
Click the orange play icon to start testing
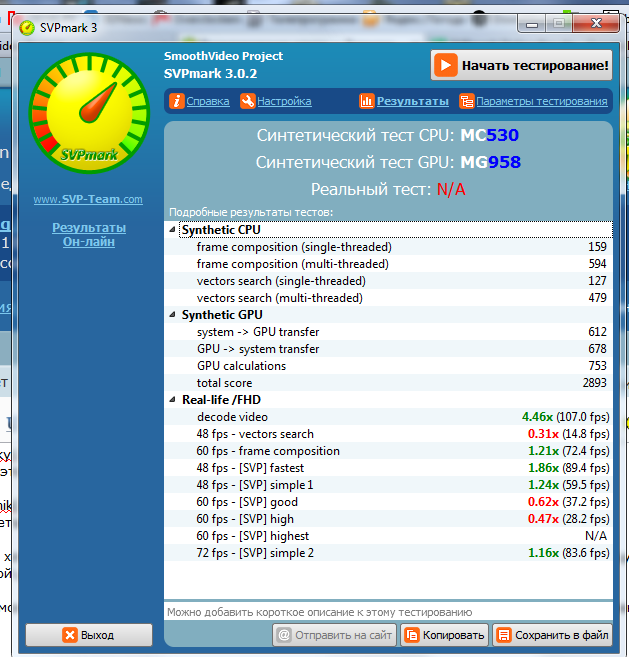pos(445,66)
